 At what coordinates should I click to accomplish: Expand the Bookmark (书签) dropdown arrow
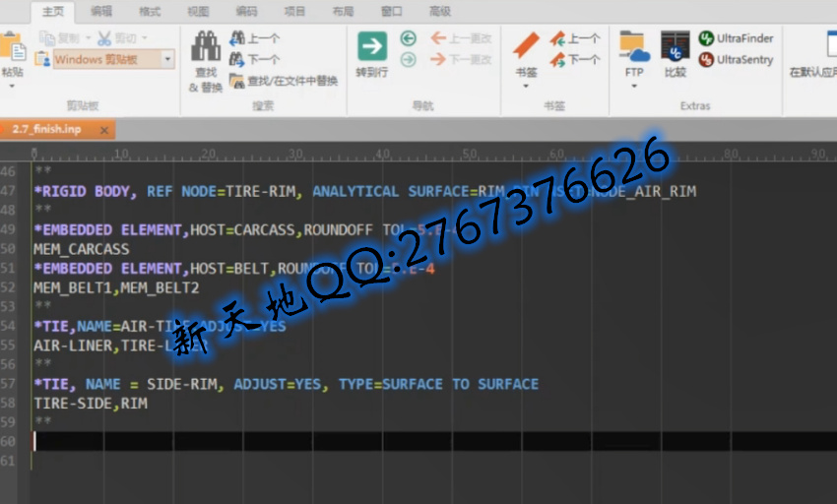tap(526, 86)
